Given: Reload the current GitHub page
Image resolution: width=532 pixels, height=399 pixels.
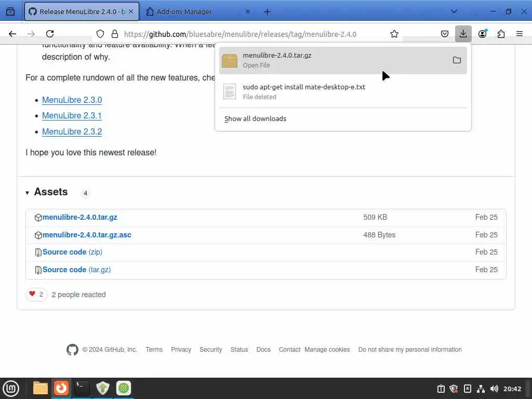Looking at the screenshot, I should [x=50, y=34].
